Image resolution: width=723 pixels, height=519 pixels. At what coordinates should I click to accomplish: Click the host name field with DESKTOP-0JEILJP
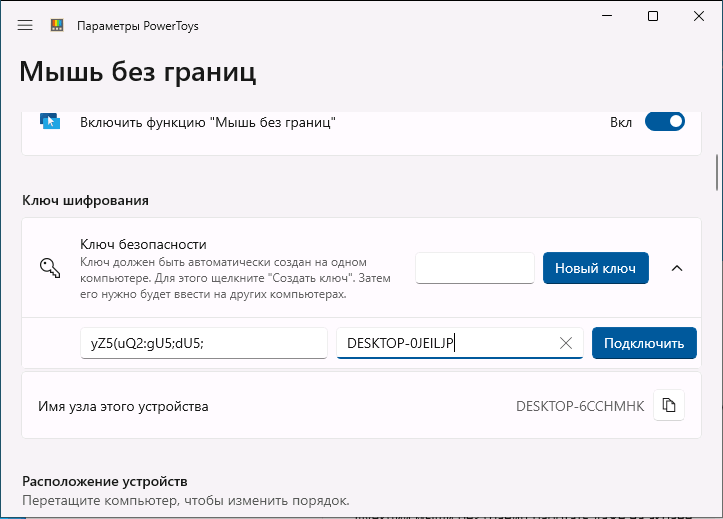460,343
